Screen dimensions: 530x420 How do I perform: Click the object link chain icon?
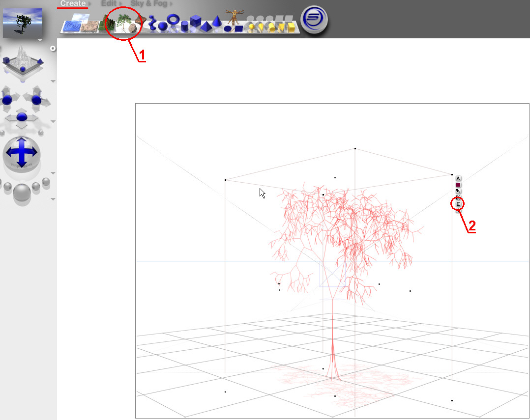tap(458, 191)
